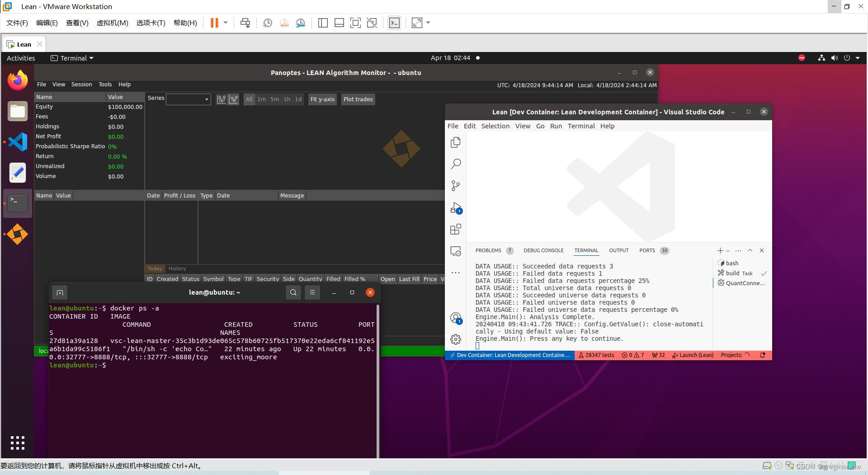Open VS Code Manage gear icon
This screenshot has width=868, height=475.
pos(456,339)
